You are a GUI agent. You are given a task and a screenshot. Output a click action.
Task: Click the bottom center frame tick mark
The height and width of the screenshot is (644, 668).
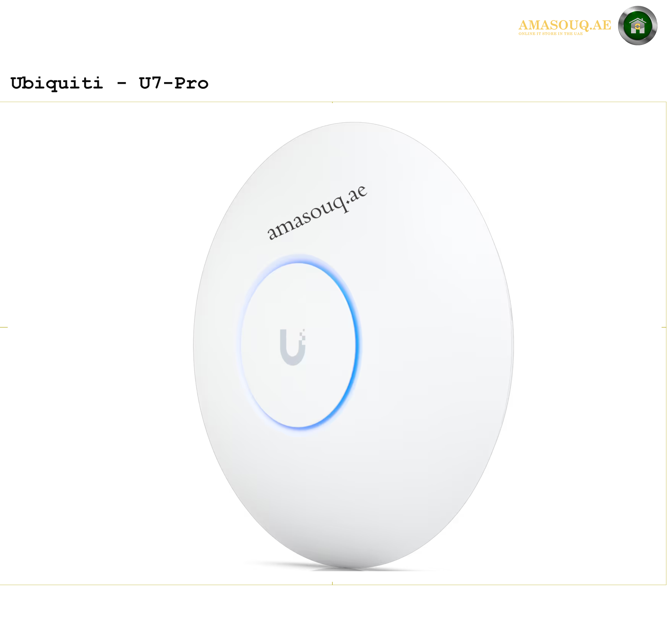coord(332,583)
